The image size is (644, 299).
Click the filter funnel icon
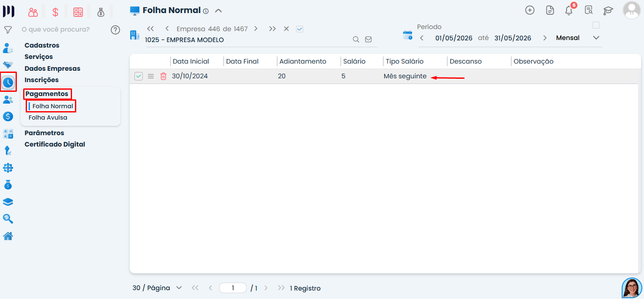[x=8, y=30]
